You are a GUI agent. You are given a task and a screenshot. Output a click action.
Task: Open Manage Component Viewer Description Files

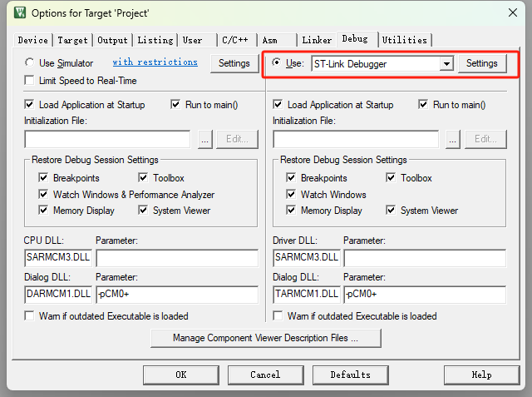tap(266, 338)
